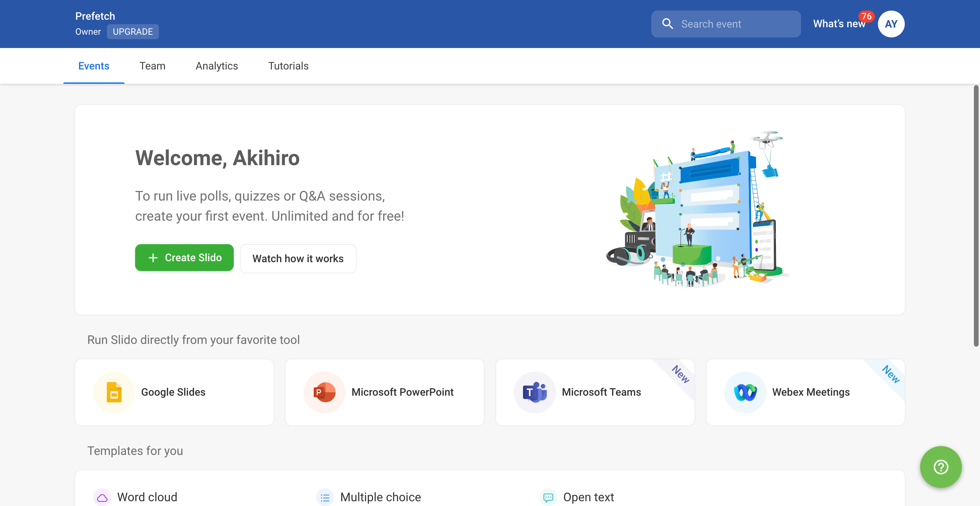Screen dimensions: 980x506
Task: Click the Microsoft Teams icon
Action: tap(535, 392)
